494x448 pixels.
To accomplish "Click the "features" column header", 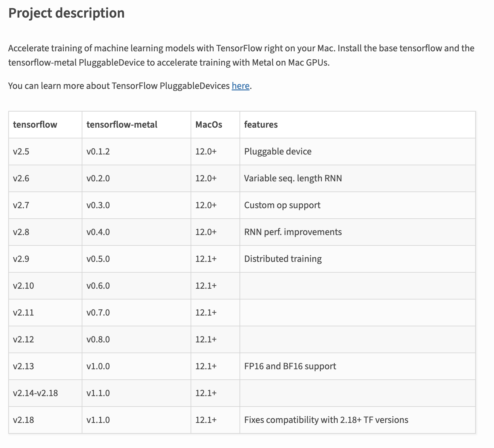I will pos(261,125).
